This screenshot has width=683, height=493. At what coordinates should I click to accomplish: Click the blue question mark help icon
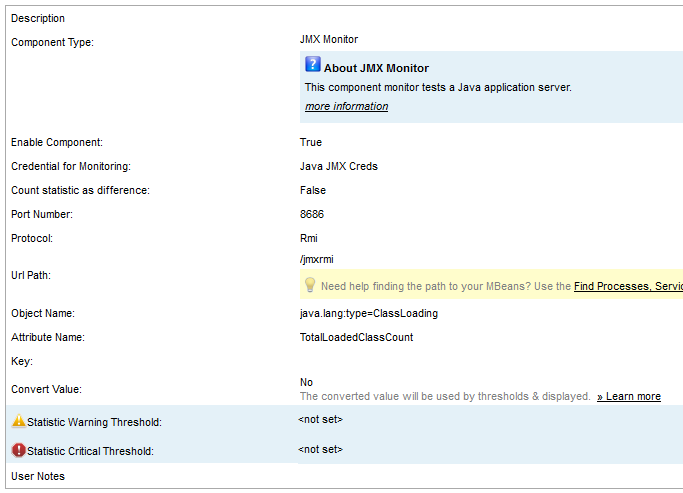(313, 66)
